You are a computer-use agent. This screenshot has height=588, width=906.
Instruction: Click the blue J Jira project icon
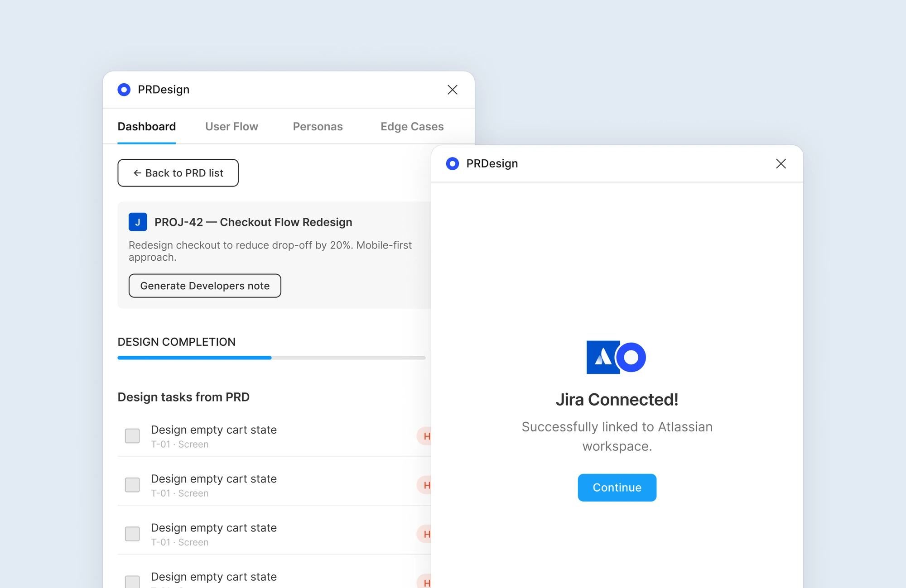[x=138, y=222]
